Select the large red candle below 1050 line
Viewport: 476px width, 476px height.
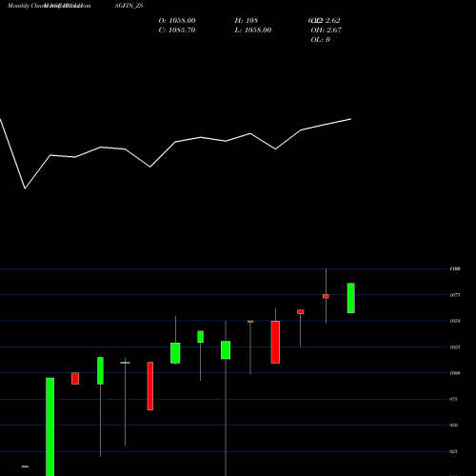275,342
